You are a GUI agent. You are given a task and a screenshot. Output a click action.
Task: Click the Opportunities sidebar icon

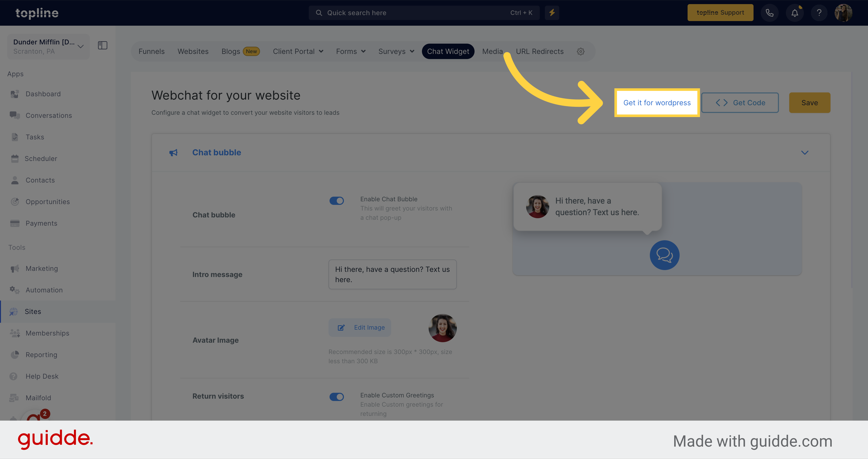click(x=15, y=201)
